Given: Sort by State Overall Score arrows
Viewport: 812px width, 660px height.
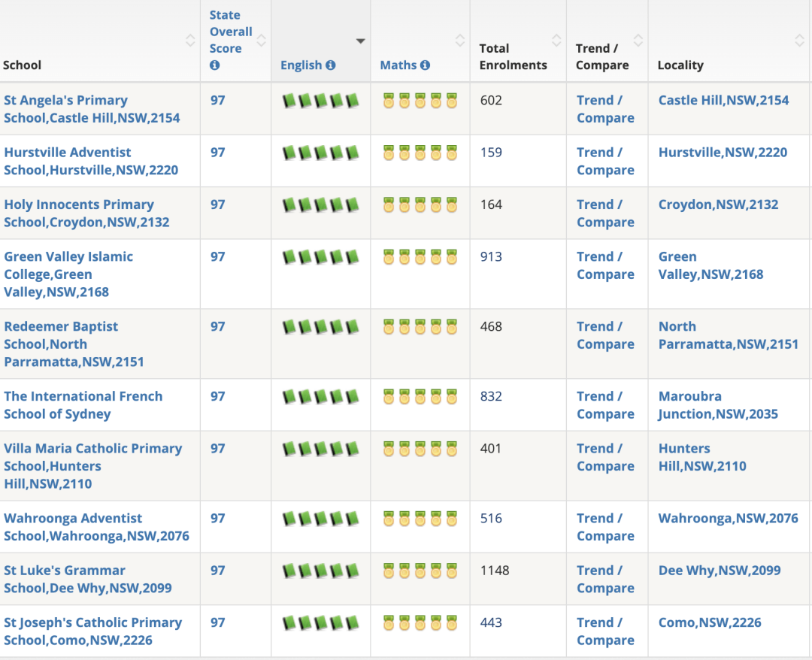Looking at the screenshot, I should point(261,41).
